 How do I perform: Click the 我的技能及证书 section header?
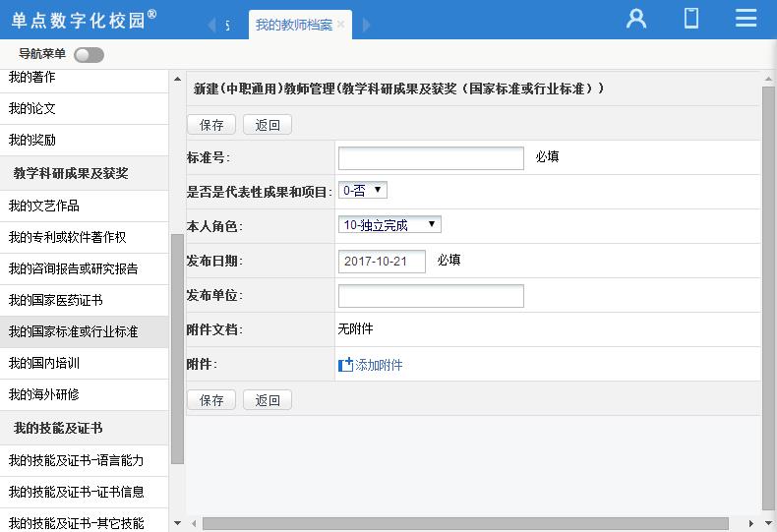point(85,428)
